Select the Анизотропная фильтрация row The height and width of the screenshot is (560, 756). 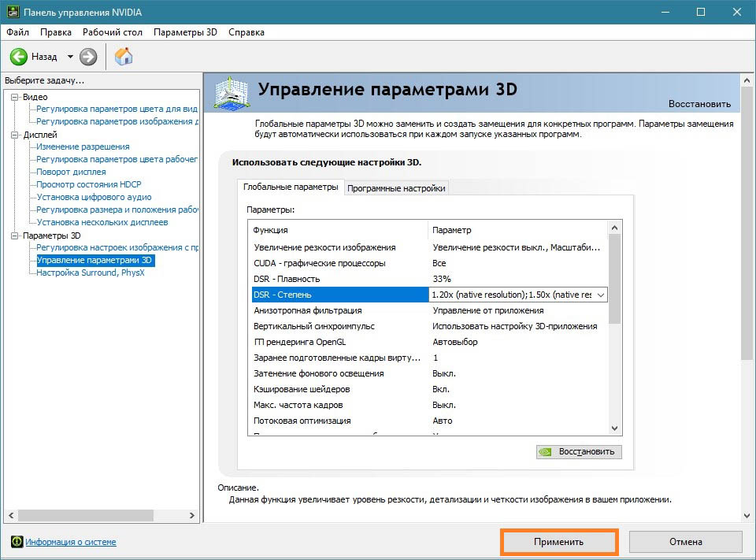coord(429,310)
